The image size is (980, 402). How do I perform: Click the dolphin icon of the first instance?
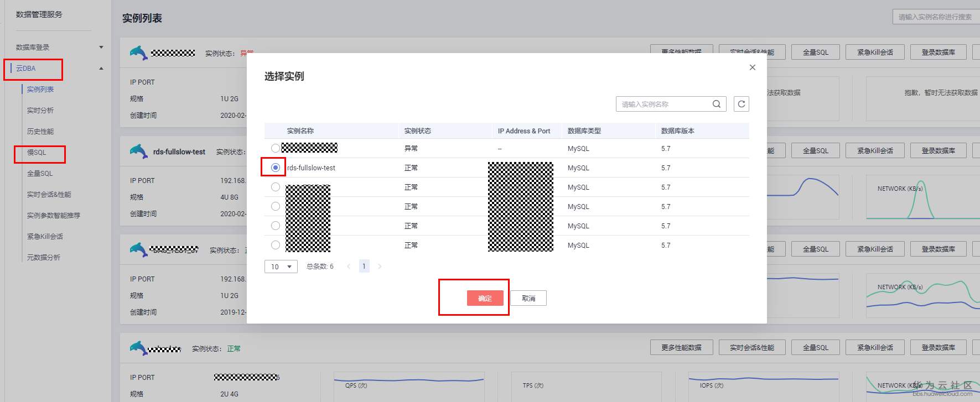click(x=138, y=53)
